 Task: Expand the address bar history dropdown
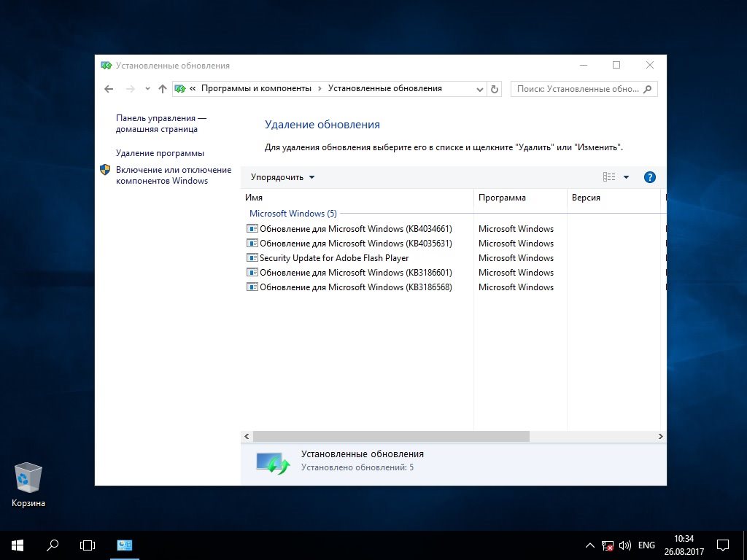(x=479, y=89)
